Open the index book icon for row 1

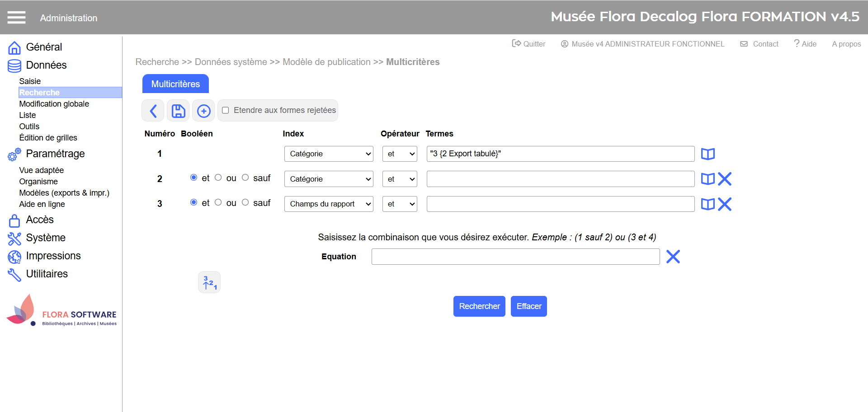(x=708, y=154)
